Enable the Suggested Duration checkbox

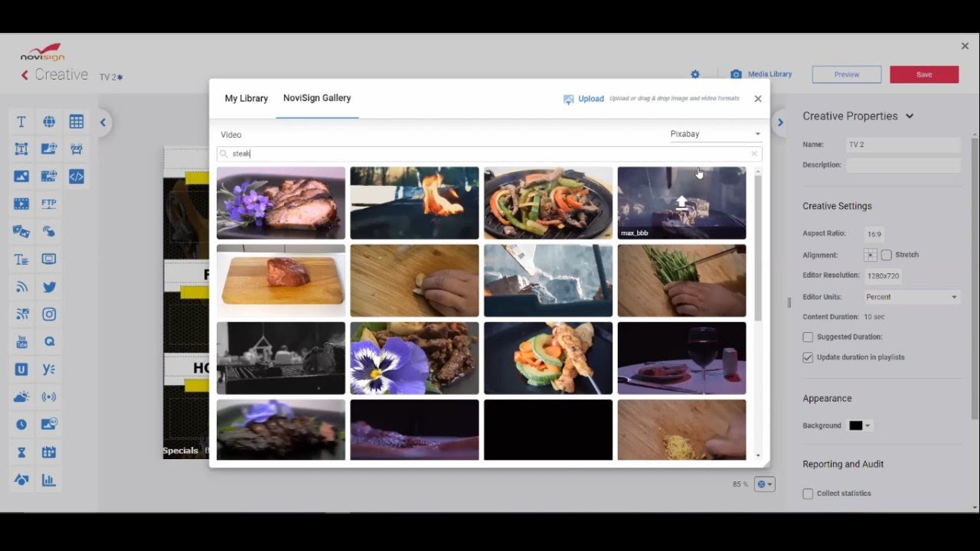point(808,337)
